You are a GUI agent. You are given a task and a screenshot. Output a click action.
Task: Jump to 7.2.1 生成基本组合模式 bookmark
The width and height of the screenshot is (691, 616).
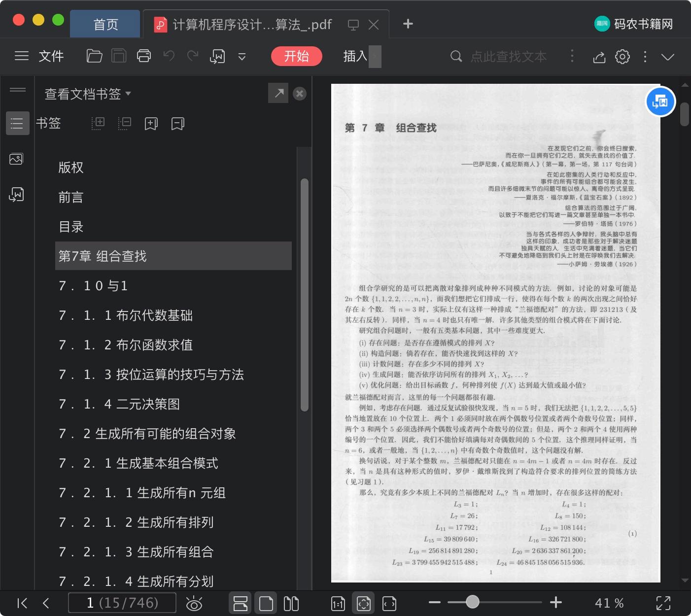[138, 463]
